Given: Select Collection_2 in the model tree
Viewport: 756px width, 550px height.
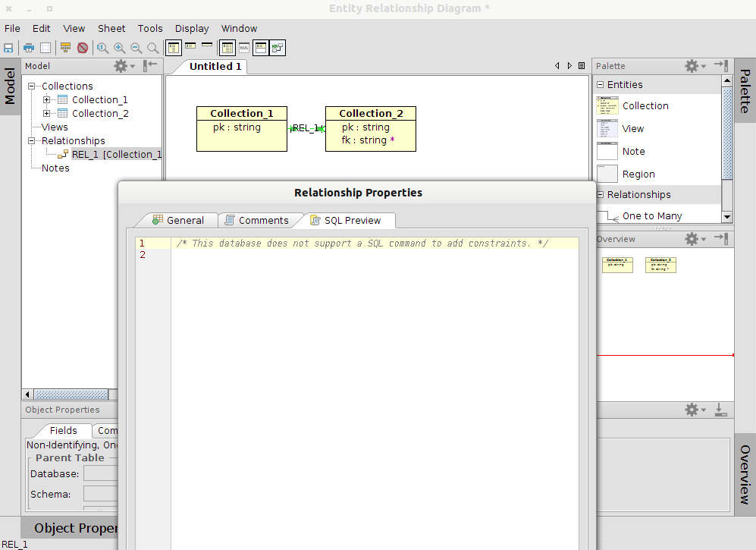Looking at the screenshot, I should pos(100,113).
